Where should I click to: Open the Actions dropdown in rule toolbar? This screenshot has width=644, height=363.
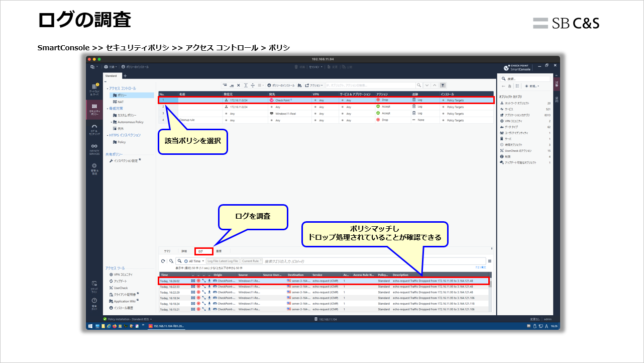[313, 85]
